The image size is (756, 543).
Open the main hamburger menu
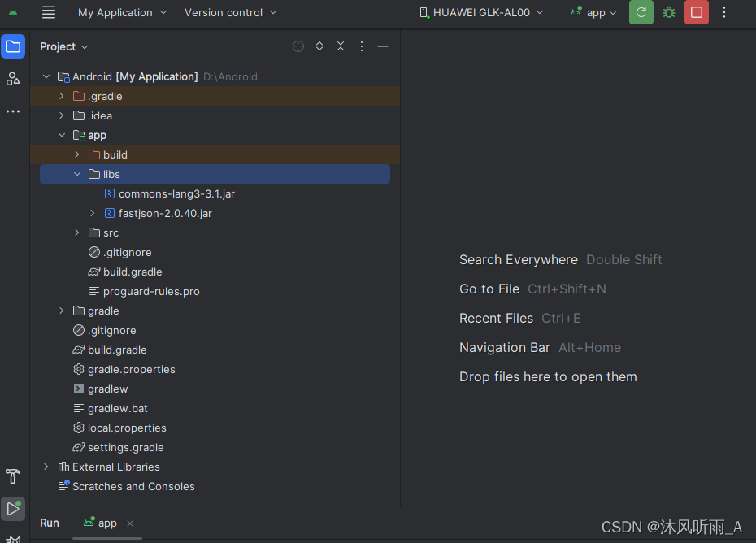tap(49, 12)
